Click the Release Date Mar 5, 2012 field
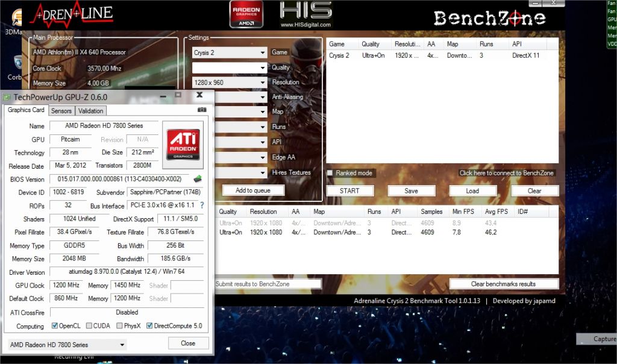 [x=70, y=166]
